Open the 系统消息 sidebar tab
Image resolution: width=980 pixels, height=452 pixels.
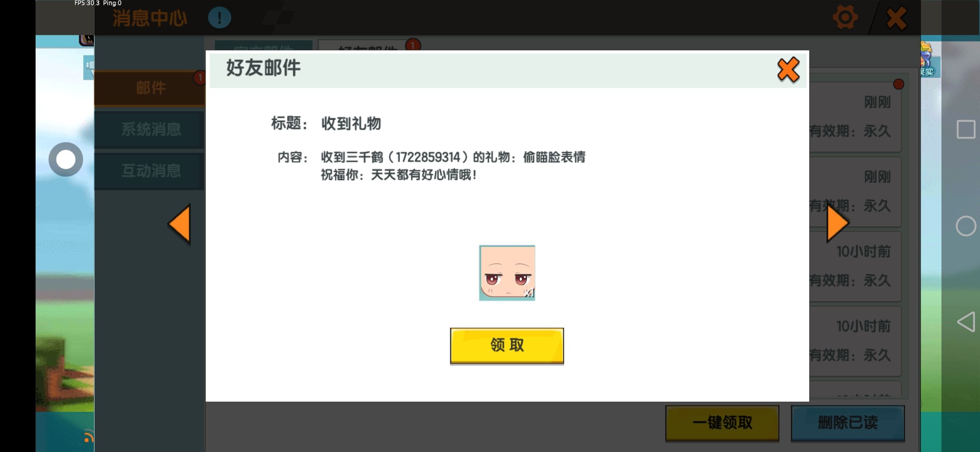click(150, 129)
